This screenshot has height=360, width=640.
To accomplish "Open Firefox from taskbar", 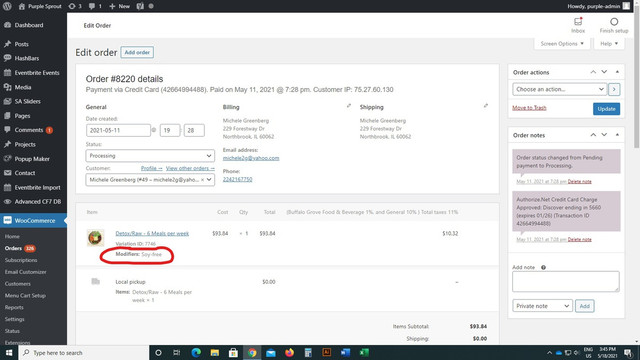I will coord(289,353).
